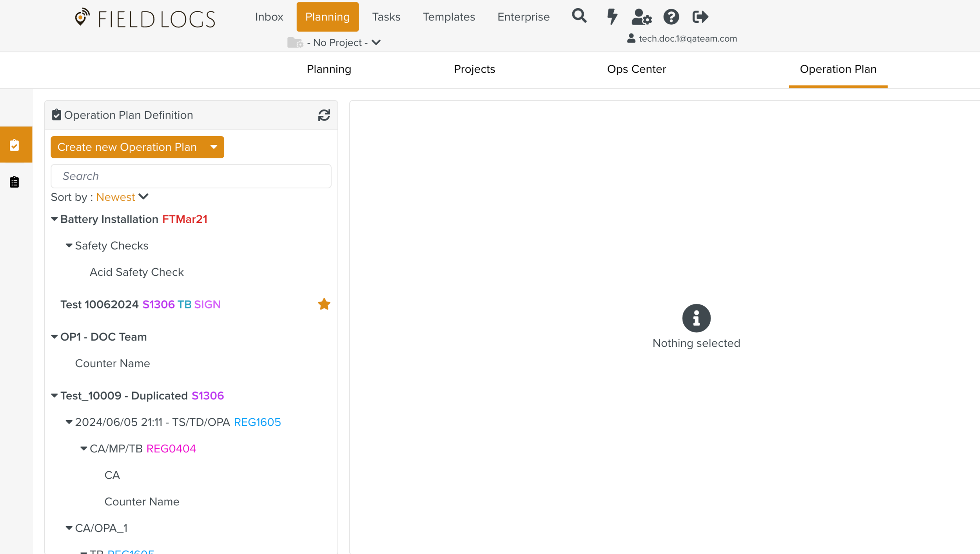Viewport: 980px width, 554px height.
Task: Refresh the Operation Plan Definition list
Action: point(324,115)
